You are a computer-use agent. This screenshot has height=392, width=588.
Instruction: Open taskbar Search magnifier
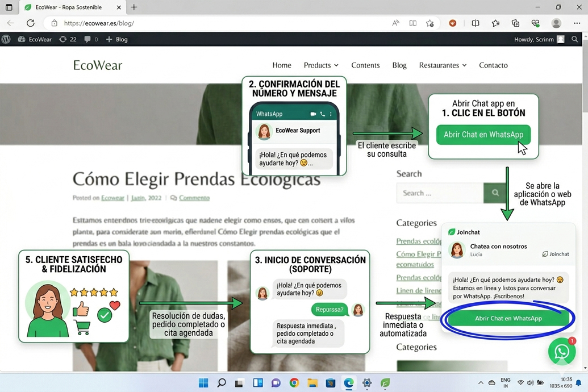(222, 383)
